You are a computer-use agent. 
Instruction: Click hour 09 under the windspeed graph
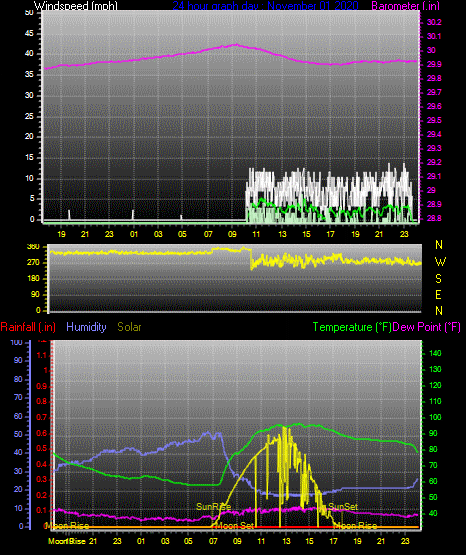click(232, 234)
